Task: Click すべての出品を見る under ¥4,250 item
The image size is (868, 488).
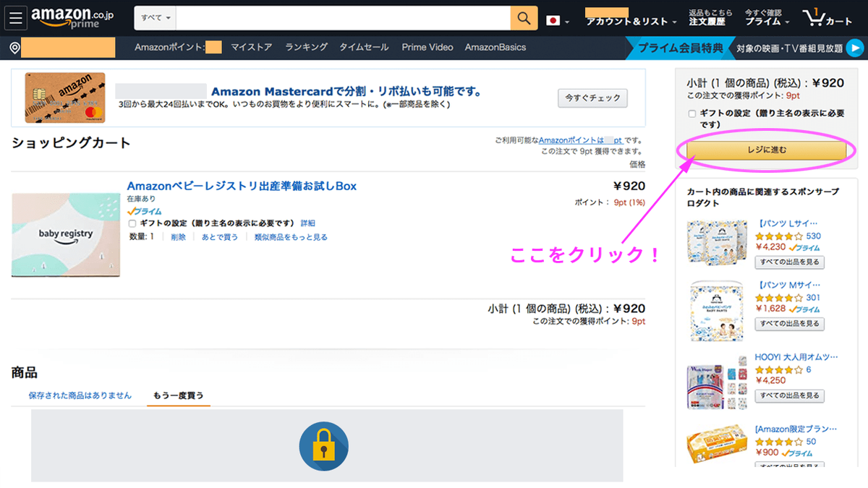Action: coord(789,395)
